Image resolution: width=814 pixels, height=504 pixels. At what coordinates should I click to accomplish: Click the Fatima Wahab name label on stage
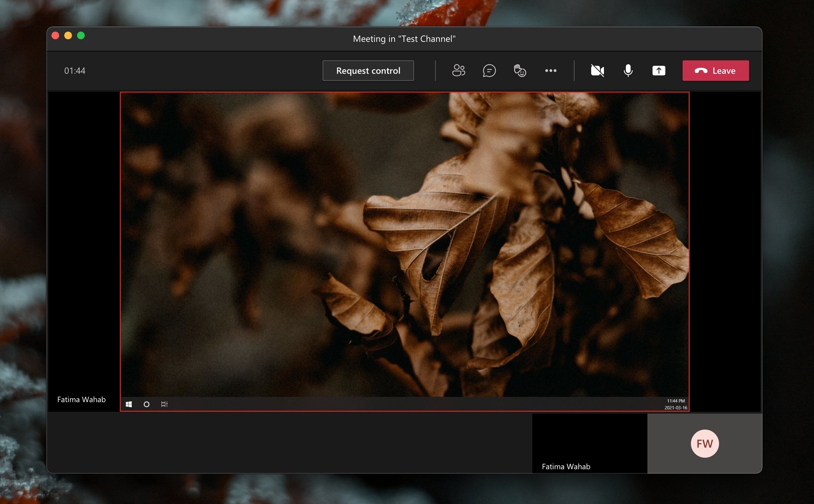[81, 399]
